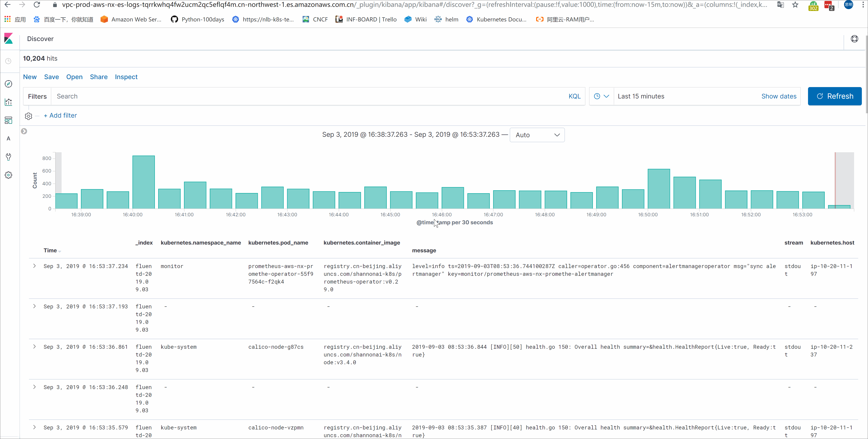Open Dev Tools wrench icon in sidebar
The width and height of the screenshot is (868, 439).
[8, 157]
